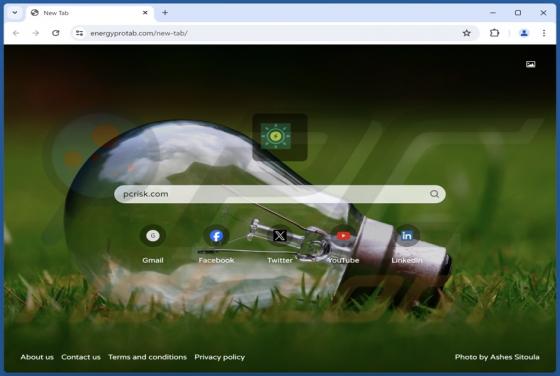The image size is (560, 376).
Task: Minimize the browser window
Action: [x=493, y=13]
